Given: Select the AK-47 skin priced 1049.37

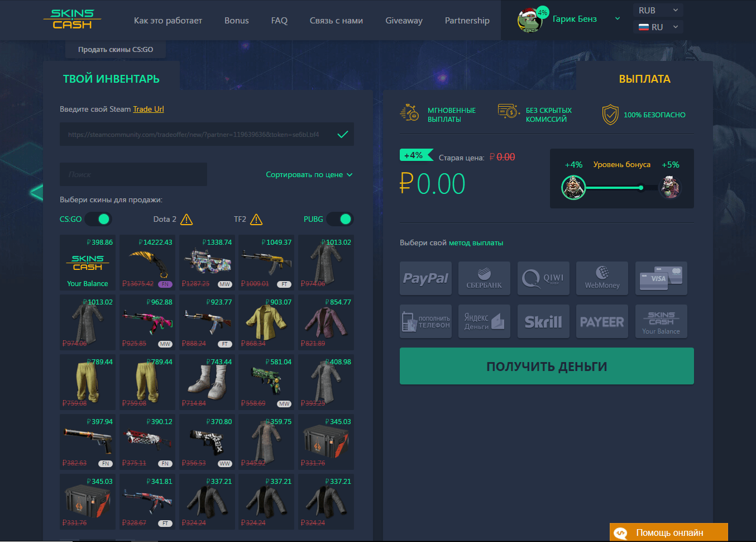Looking at the screenshot, I should pos(266,263).
